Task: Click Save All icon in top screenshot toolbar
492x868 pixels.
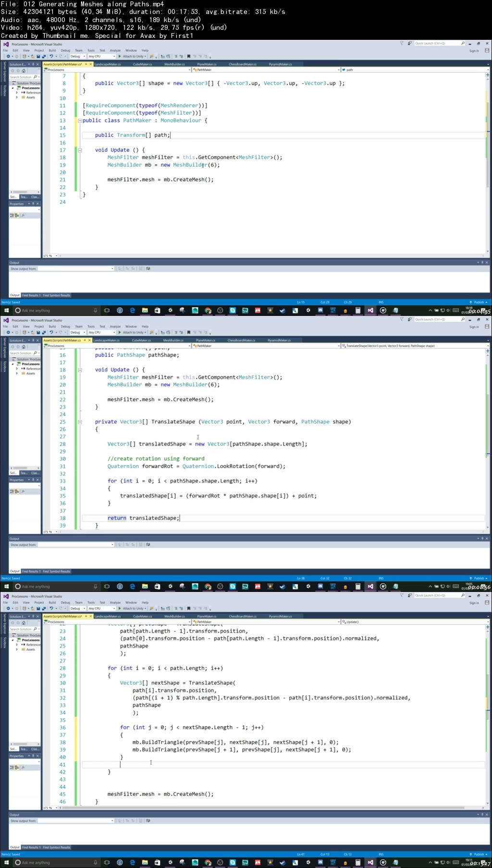Action: pos(43,57)
